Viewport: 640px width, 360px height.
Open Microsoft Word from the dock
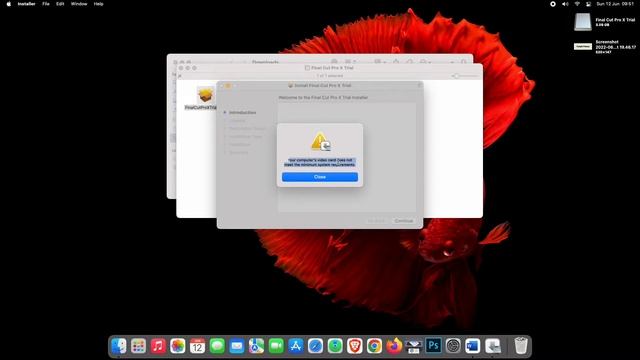(472, 346)
